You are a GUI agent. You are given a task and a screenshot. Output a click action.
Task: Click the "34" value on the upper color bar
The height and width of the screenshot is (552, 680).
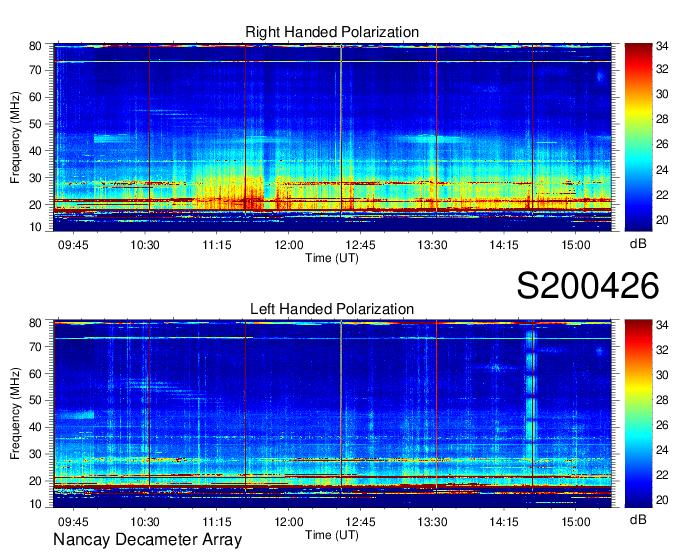click(662, 46)
